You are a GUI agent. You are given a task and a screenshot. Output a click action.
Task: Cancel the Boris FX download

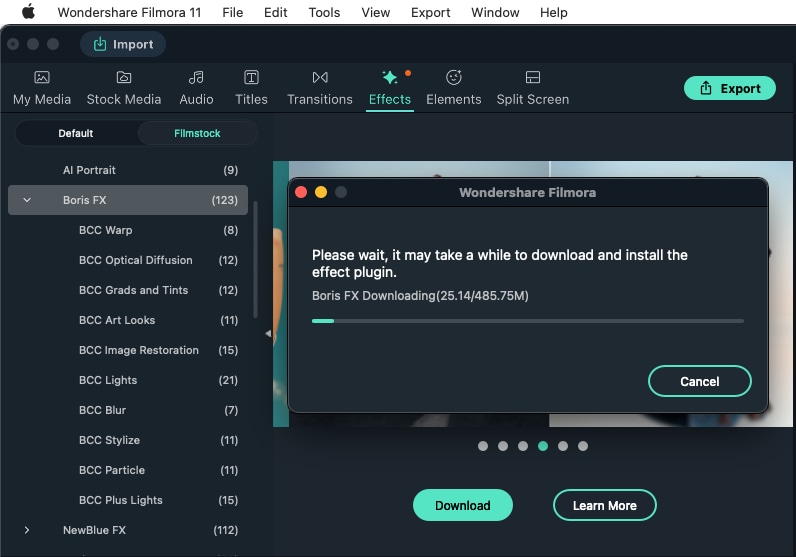tap(700, 381)
